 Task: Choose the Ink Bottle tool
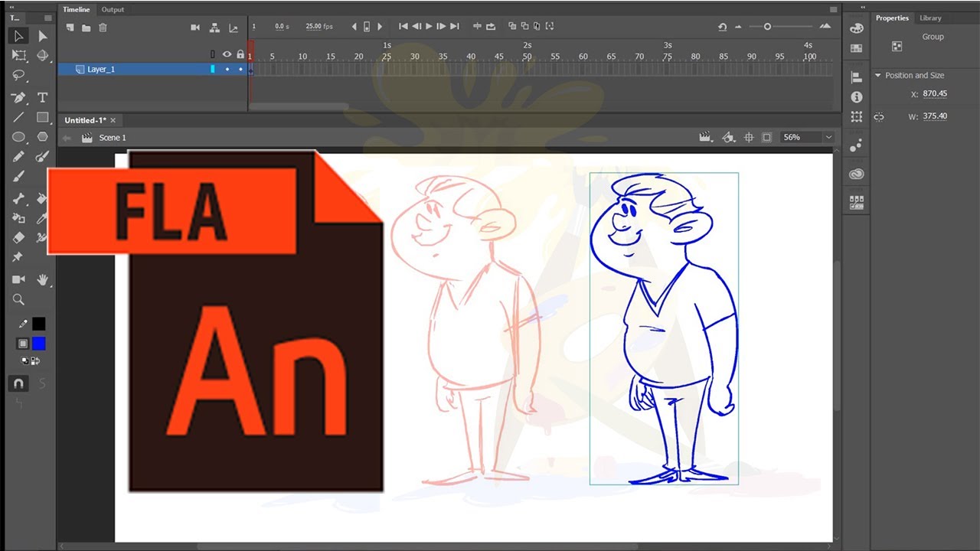tap(18, 218)
